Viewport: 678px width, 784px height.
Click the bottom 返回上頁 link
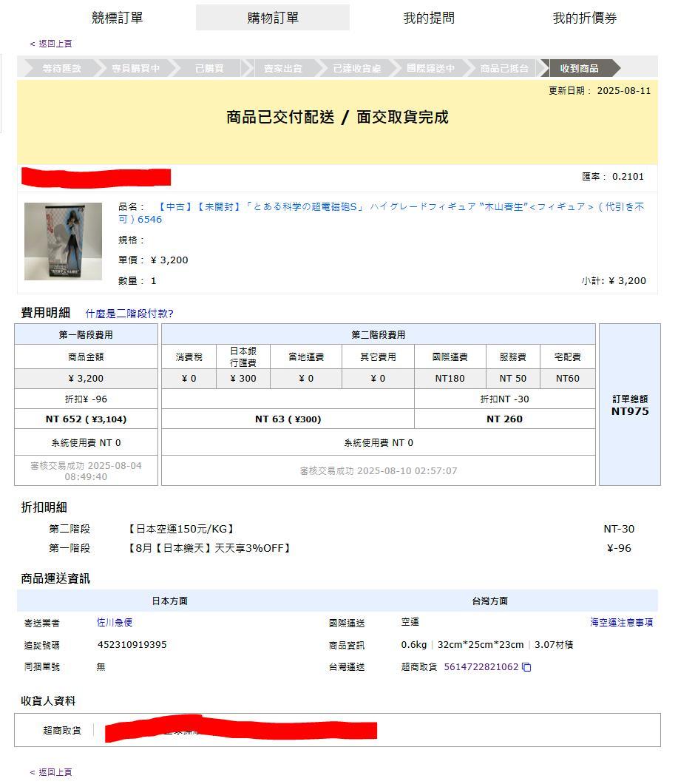(x=52, y=772)
